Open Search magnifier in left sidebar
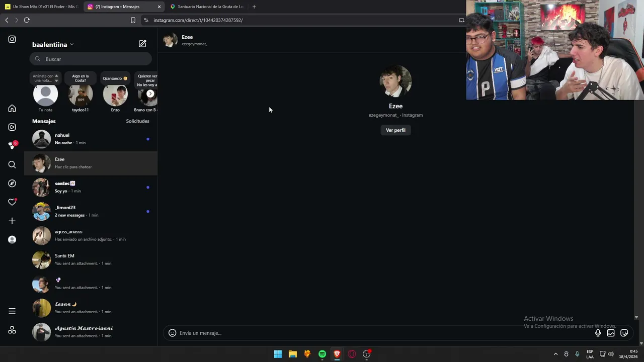This screenshot has width=644, height=362. [x=12, y=164]
